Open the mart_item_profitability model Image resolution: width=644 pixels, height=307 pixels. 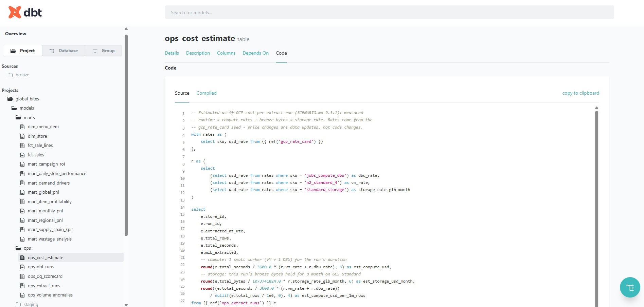[x=50, y=202]
